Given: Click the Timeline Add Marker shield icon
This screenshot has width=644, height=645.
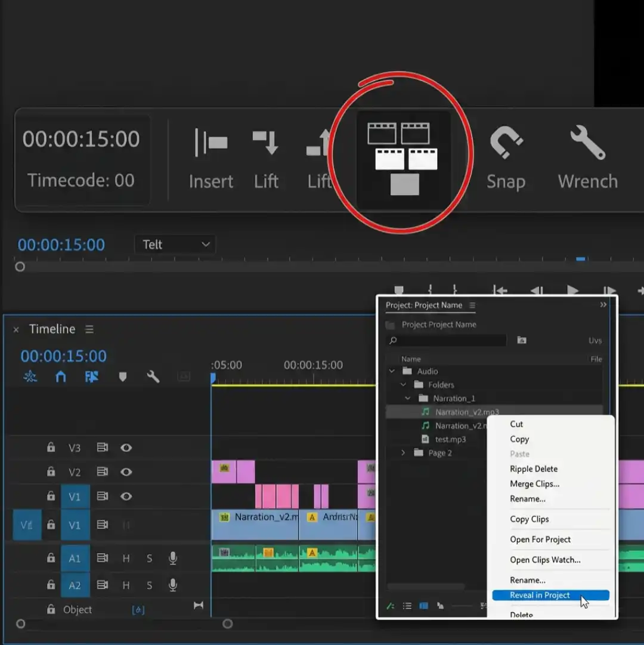Looking at the screenshot, I should [x=122, y=376].
